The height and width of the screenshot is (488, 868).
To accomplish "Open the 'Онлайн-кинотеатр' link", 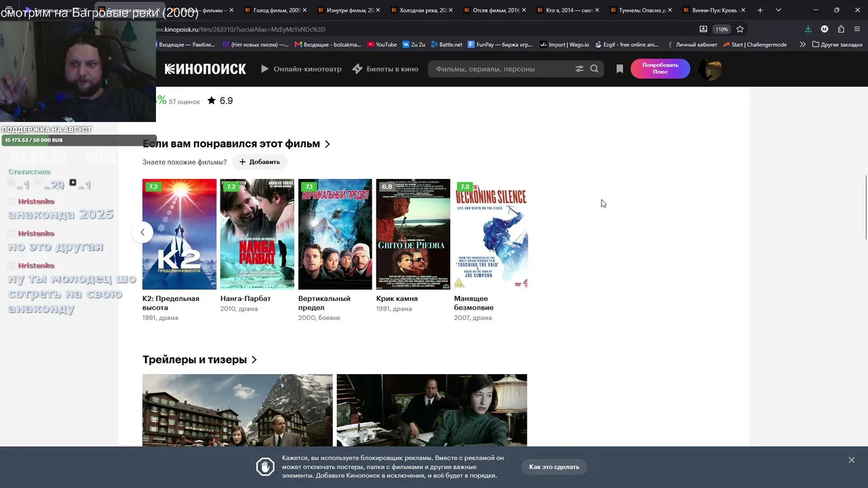I will [x=301, y=68].
